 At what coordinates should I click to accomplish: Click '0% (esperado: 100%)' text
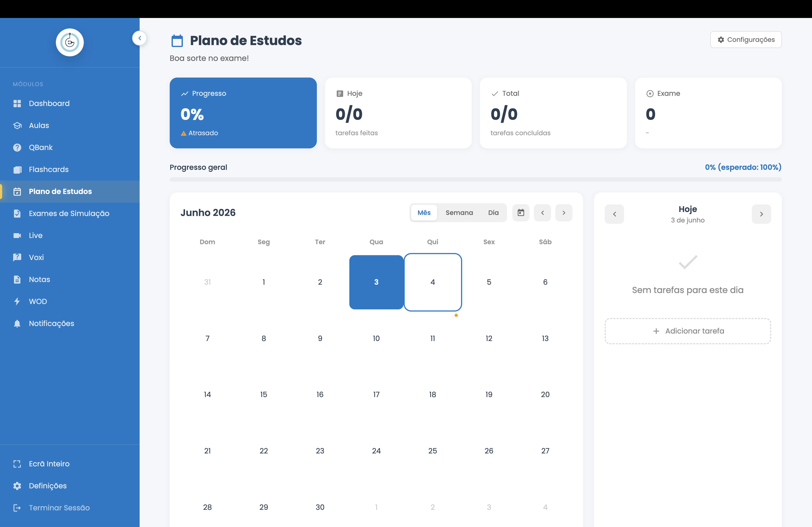(743, 167)
